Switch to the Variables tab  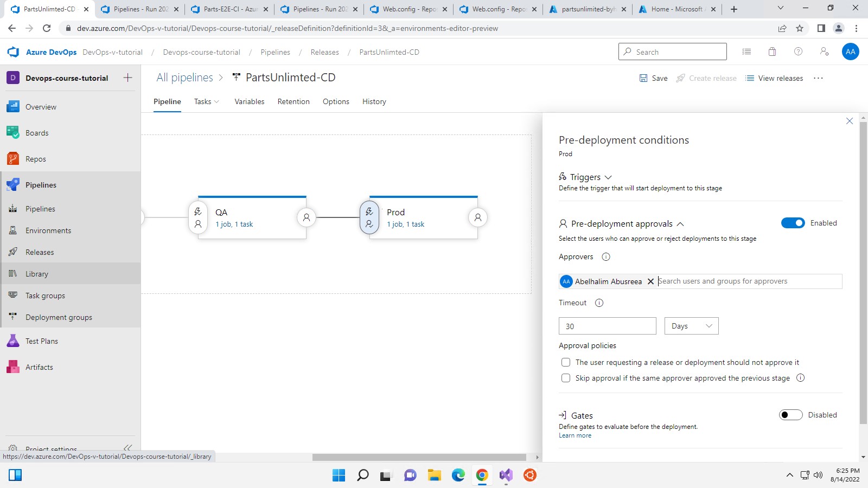pyautogui.click(x=250, y=101)
